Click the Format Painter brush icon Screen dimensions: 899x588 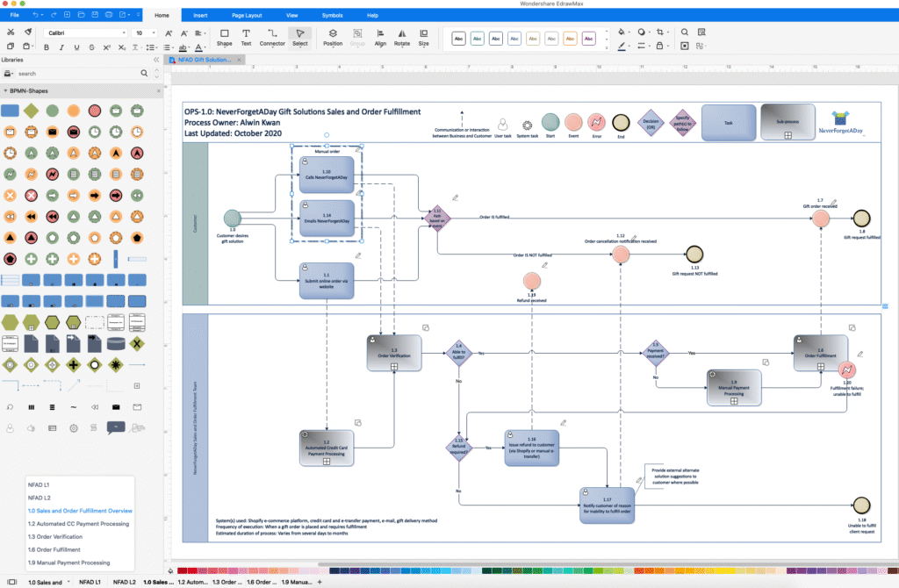tap(27, 32)
